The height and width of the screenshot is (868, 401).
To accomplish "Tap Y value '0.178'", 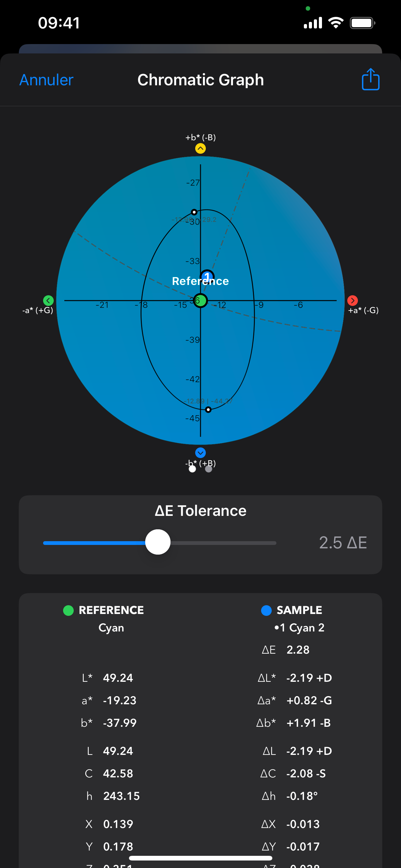I will click(118, 846).
